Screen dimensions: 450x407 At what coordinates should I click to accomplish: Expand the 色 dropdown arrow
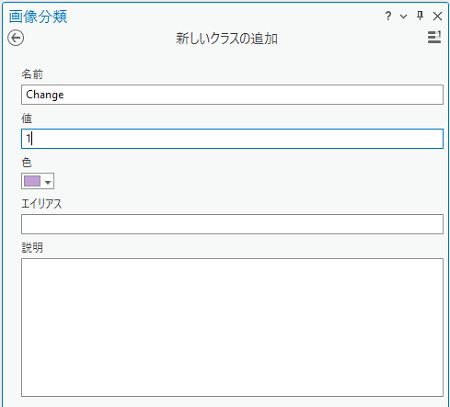(48, 182)
